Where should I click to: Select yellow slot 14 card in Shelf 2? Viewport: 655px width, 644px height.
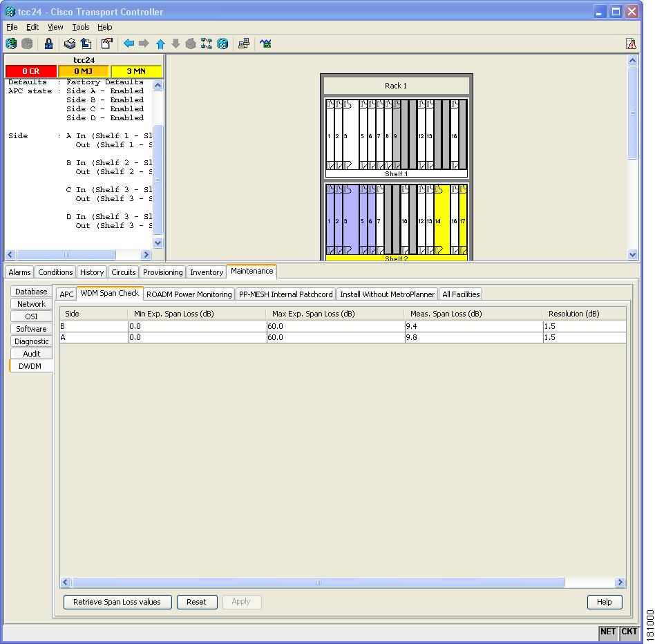[442, 220]
